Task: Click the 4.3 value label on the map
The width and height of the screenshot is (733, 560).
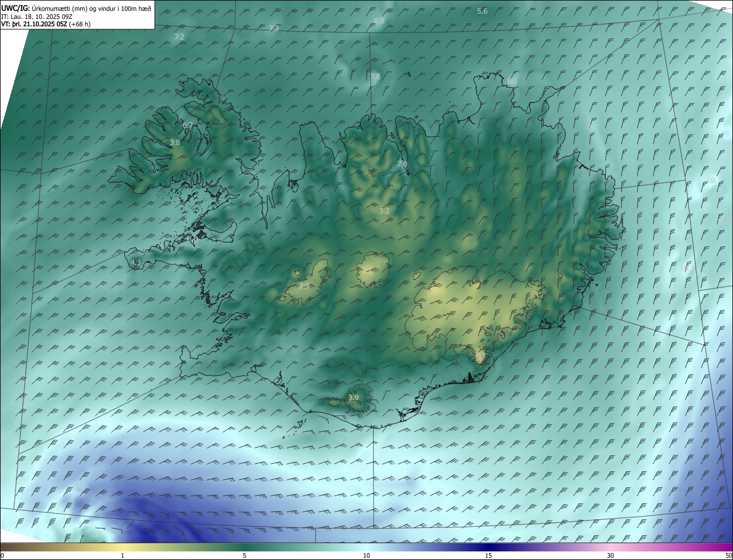Action: [136, 263]
